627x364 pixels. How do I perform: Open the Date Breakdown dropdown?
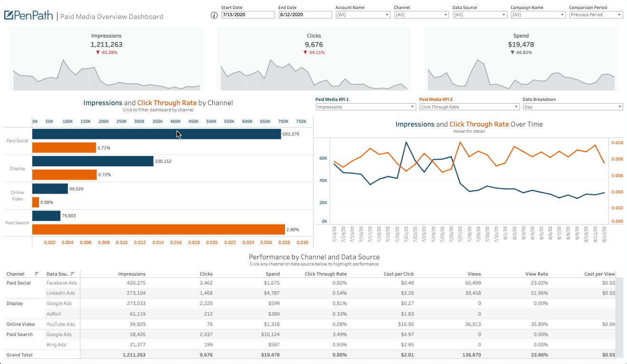pos(573,107)
